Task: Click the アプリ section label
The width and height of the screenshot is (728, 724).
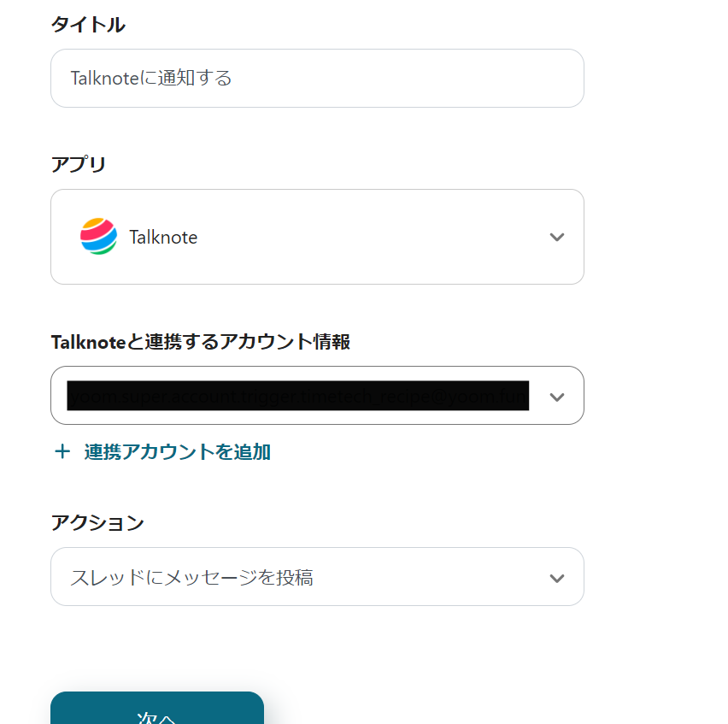Action: pyautogui.click(x=79, y=164)
